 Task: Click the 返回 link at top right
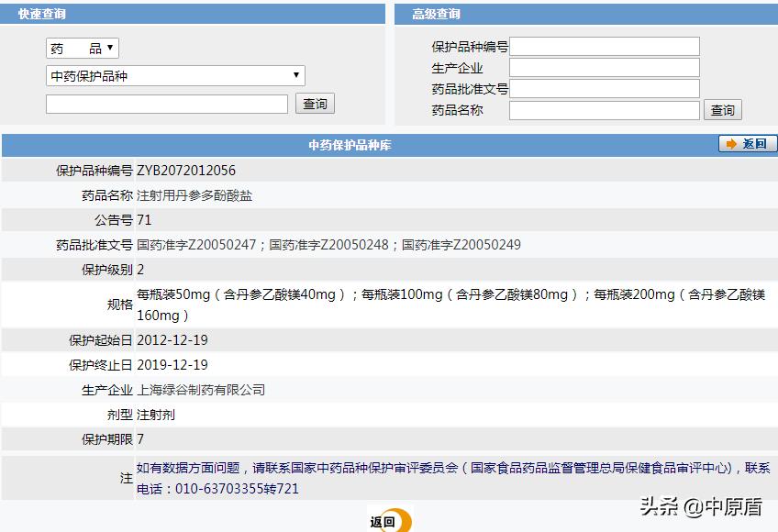click(x=752, y=143)
